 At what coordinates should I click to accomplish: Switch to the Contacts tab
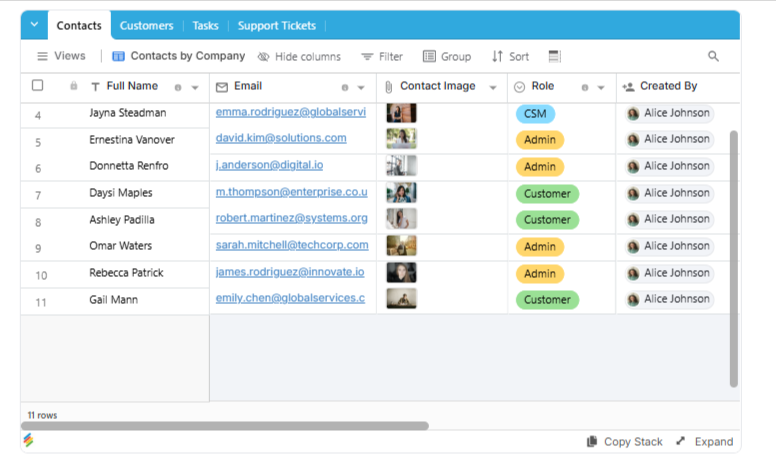[x=79, y=25]
